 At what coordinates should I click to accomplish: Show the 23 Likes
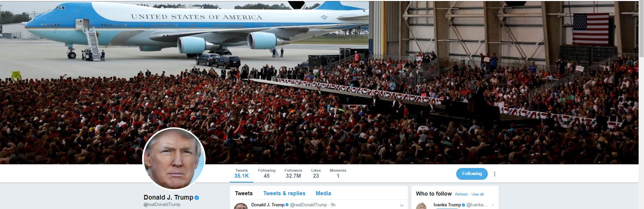(x=316, y=173)
